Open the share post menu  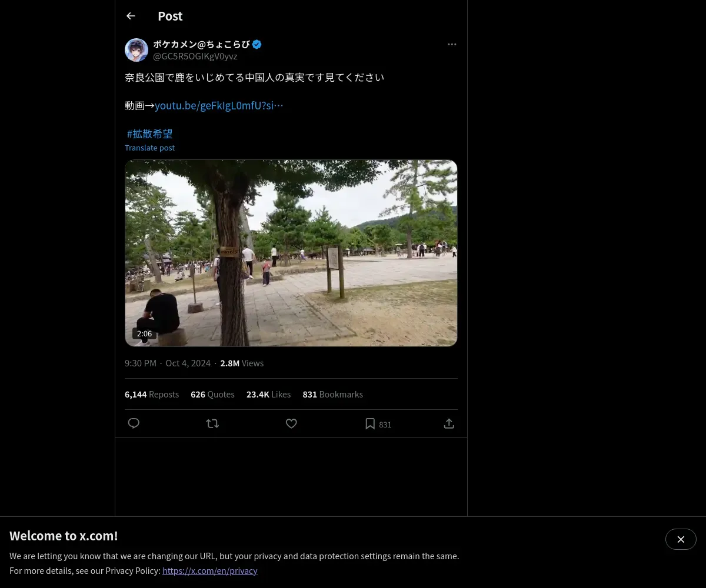tap(449, 423)
